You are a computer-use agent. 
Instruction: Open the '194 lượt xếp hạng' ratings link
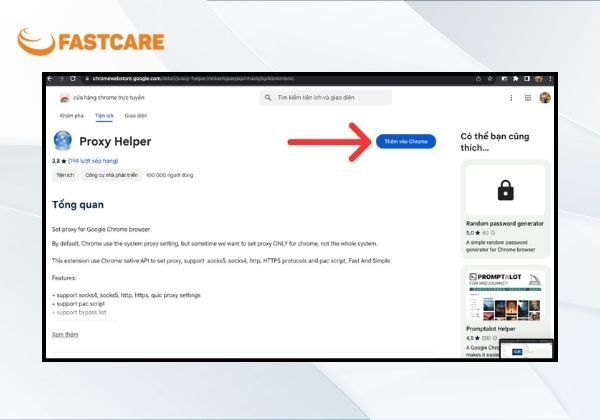pyautogui.click(x=93, y=161)
